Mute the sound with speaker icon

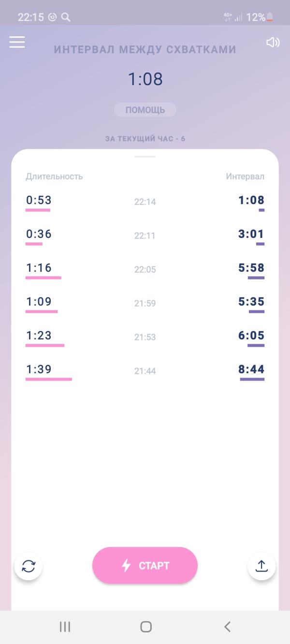tap(273, 43)
